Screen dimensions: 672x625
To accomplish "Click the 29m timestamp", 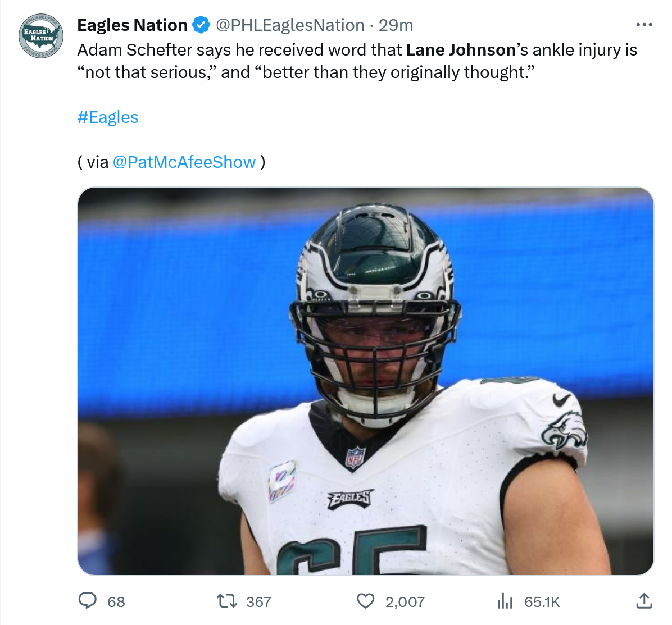I will 396,25.
